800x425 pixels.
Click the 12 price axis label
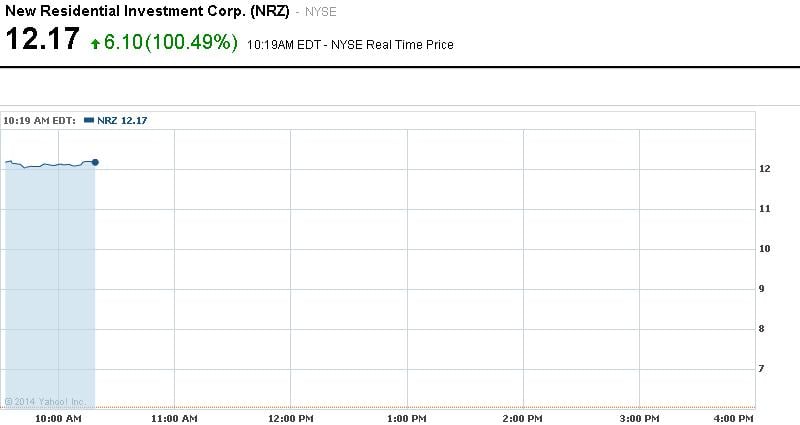click(x=764, y=169)
